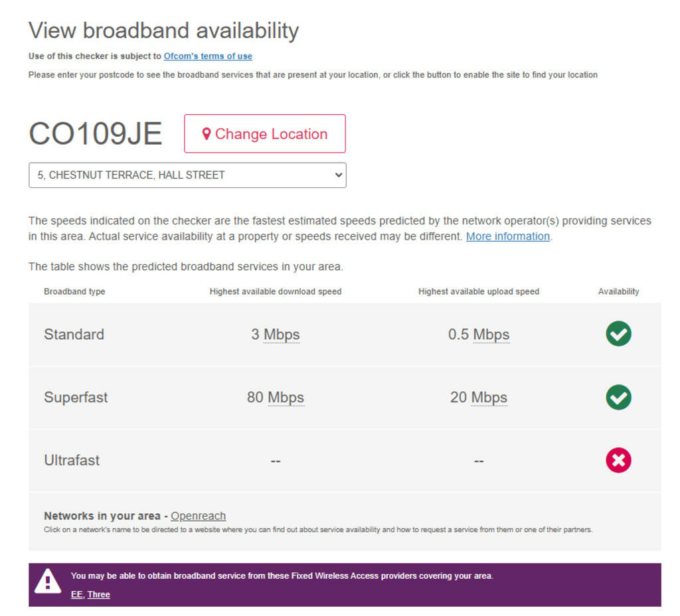Image resolution: width=680 pixels, height=616 pixels.
Task: Click Mbps abbreviation in Standard download speed
Action: coord(282,335)
